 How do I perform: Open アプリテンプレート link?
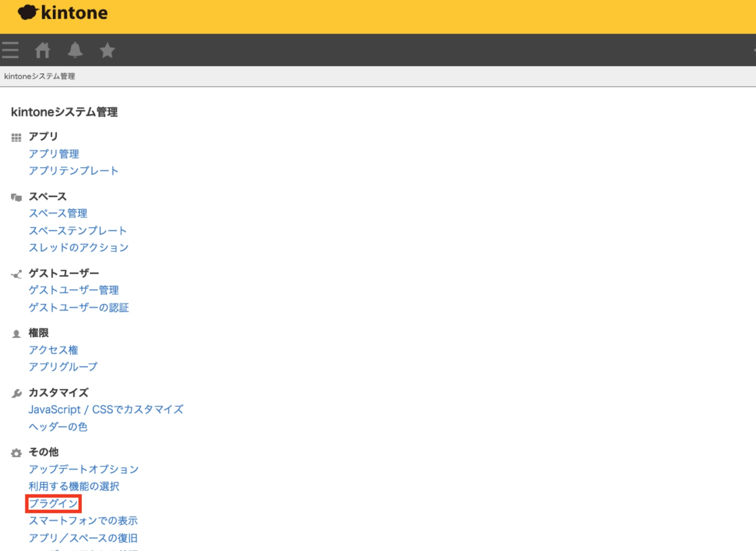[74, 171]
